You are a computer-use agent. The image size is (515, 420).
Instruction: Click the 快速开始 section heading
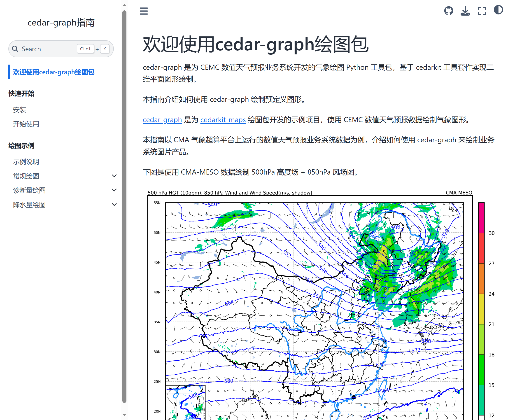pyautogui.click(x=21, y=93)
